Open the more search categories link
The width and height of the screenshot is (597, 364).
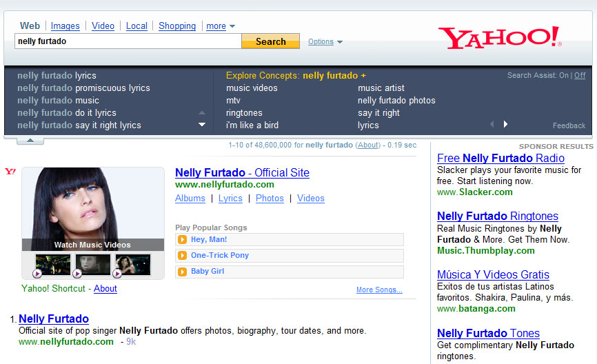point(216,26)
